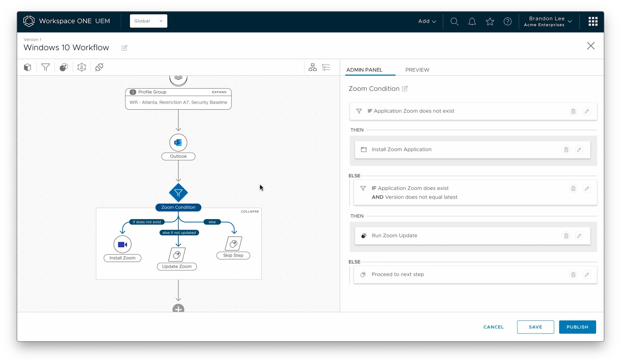621x364 pixels.
Task: Click the Workspace ONE UEM logo
Action: pyautogui.click(x=67, y=21)
